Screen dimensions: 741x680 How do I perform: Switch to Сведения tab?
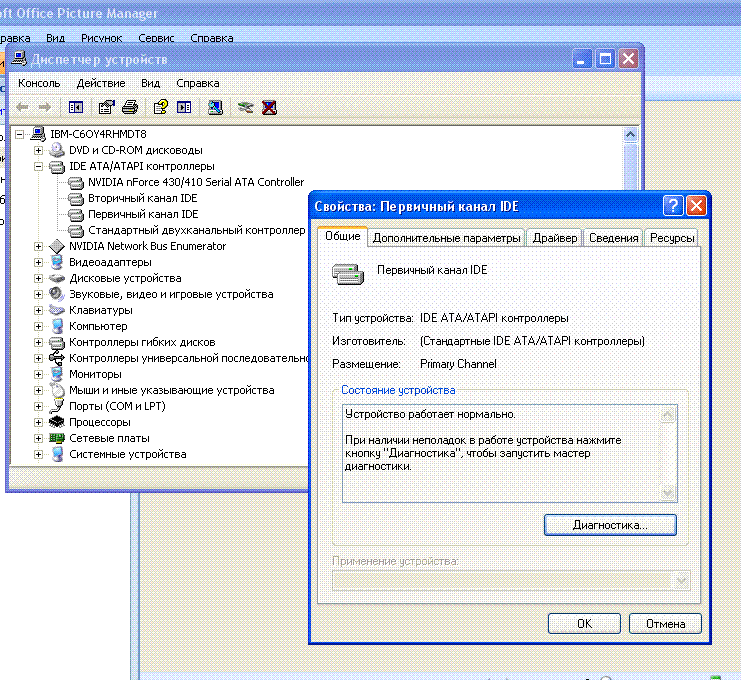click(613, 238)
